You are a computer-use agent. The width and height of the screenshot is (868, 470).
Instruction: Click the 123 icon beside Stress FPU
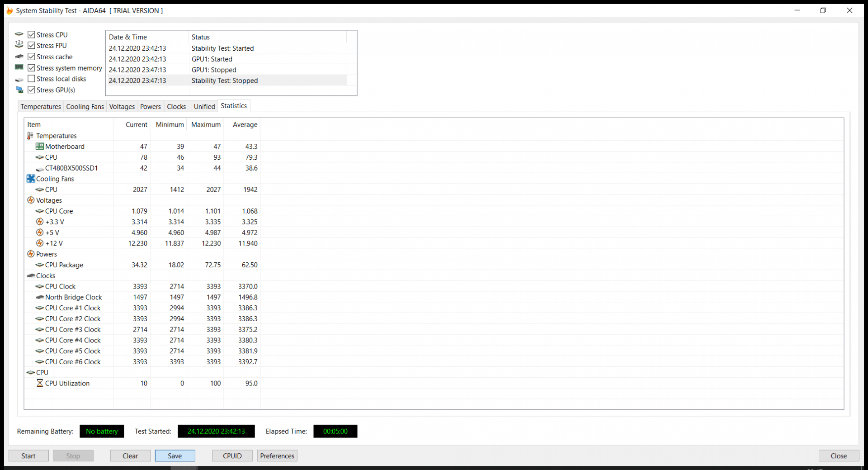[x=19, y=44]
